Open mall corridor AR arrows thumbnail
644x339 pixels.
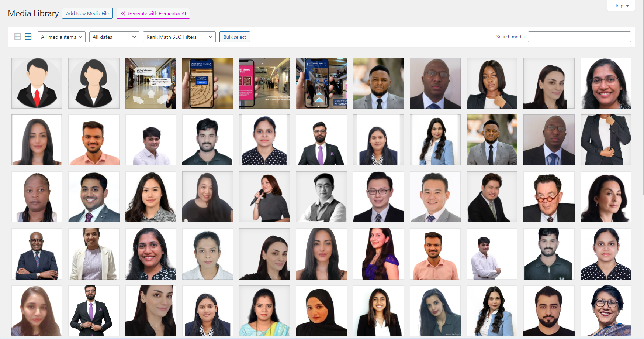pos(151,83)
